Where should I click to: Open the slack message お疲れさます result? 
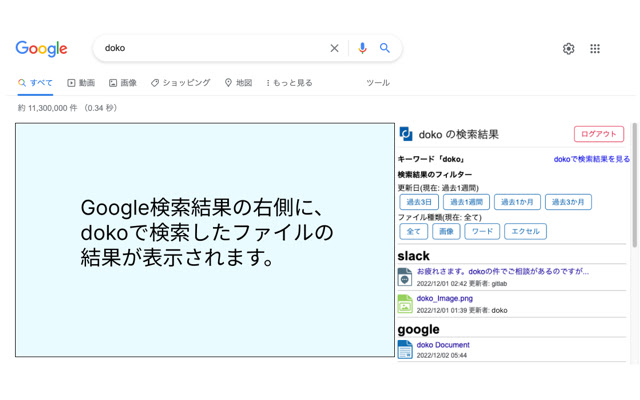pyautogui.click(x=502, y=271)
